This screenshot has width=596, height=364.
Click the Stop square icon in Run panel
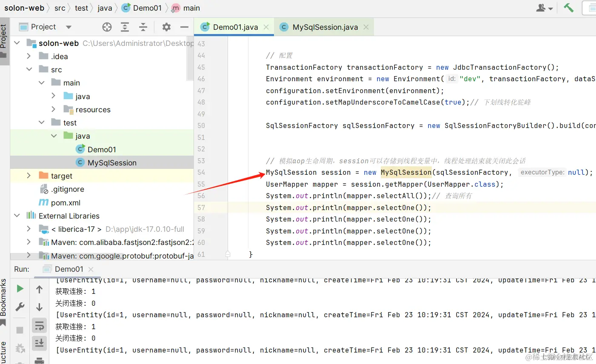coord(20,330)
